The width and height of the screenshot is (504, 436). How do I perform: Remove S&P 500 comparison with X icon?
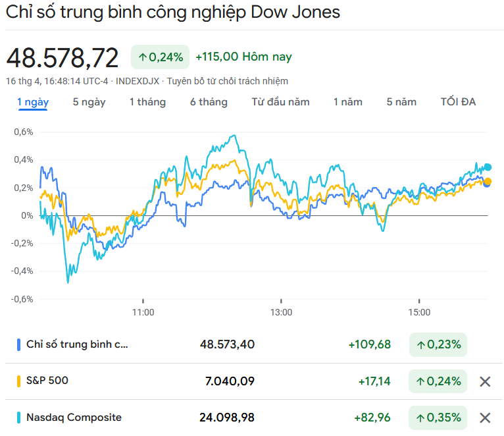point(485,381)
